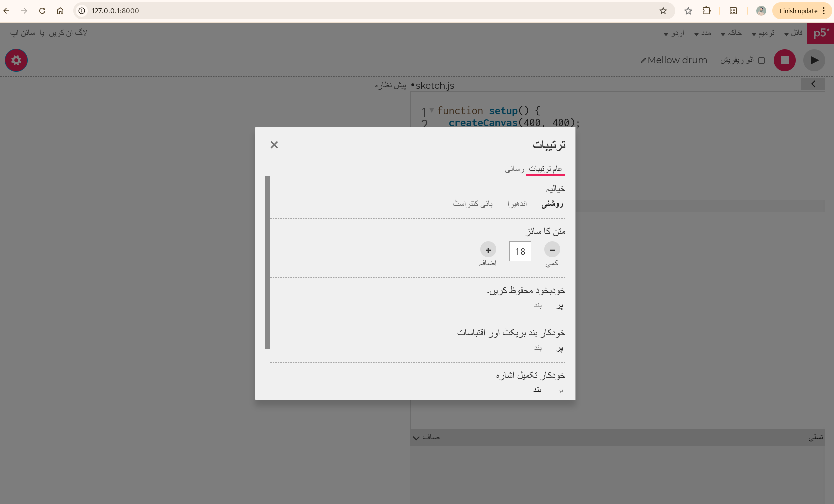Image resolution: width=834 pixels, height=504 pixels.
Task: Click the stop sketch button
Action: (784, 60)
